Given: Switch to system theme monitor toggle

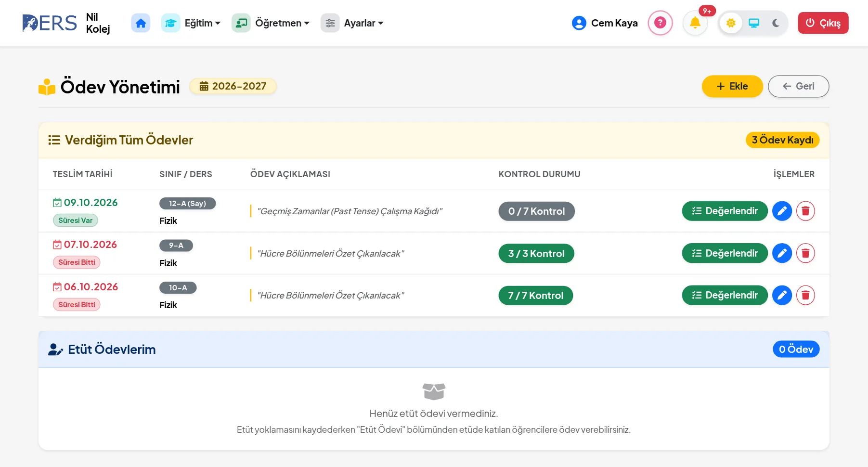Looking at the screenshot, I should tap(754, 23).
